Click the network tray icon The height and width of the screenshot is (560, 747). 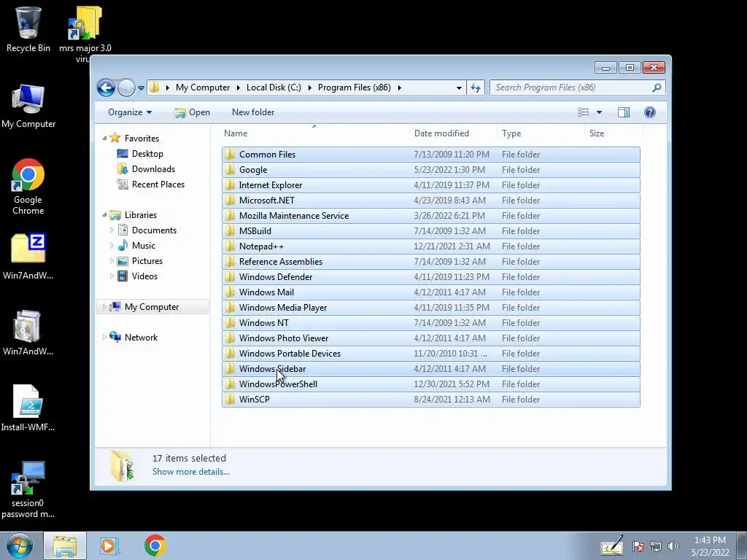656,546
